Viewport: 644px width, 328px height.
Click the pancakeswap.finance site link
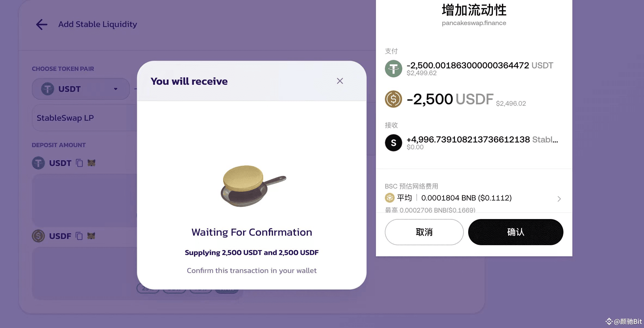(x=474, y=23)
